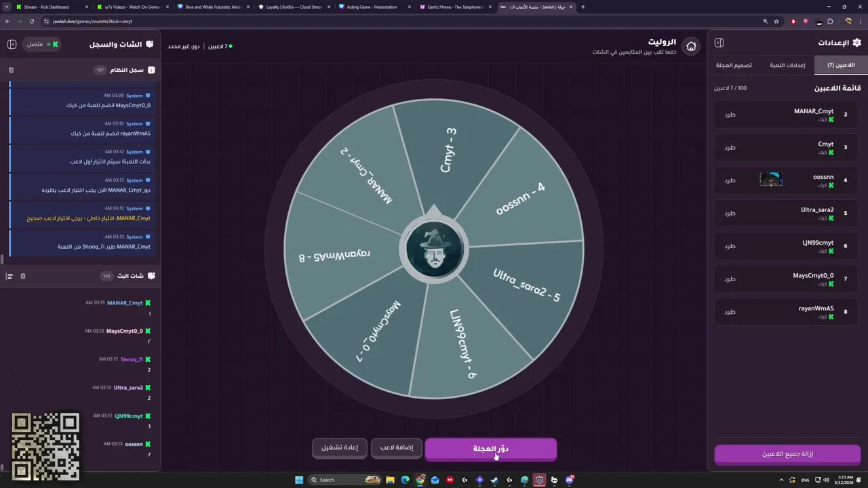Click Ultra_sara2 username in stream chat
Screen dimensions: 868x488
click(128, 388)
